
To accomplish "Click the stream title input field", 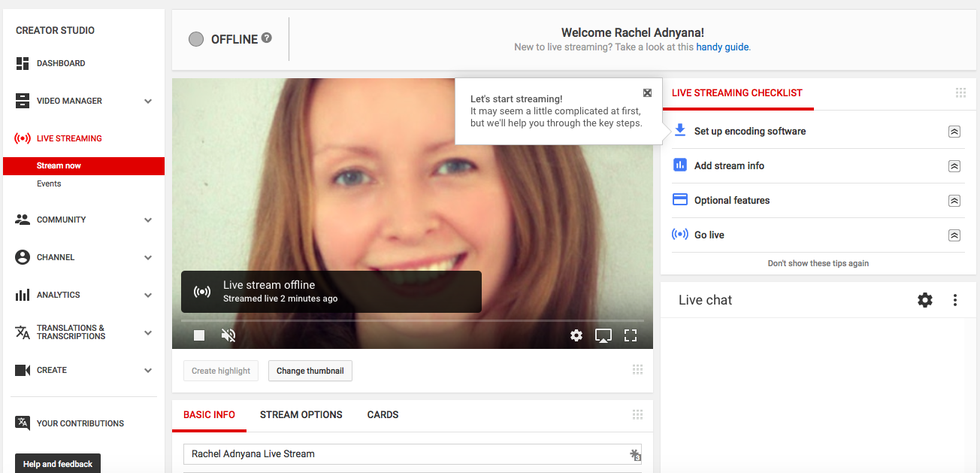I will [413, 454].
